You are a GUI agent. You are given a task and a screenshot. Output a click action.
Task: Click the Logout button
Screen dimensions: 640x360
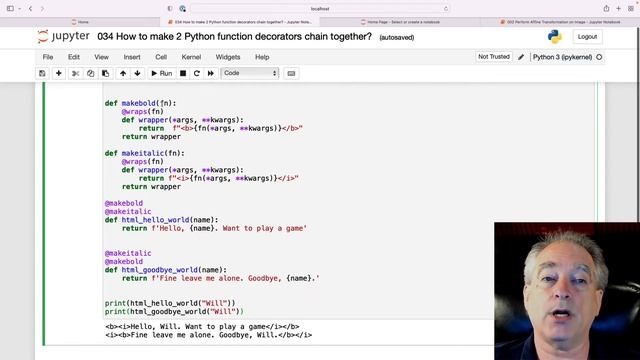click(587, 37)
